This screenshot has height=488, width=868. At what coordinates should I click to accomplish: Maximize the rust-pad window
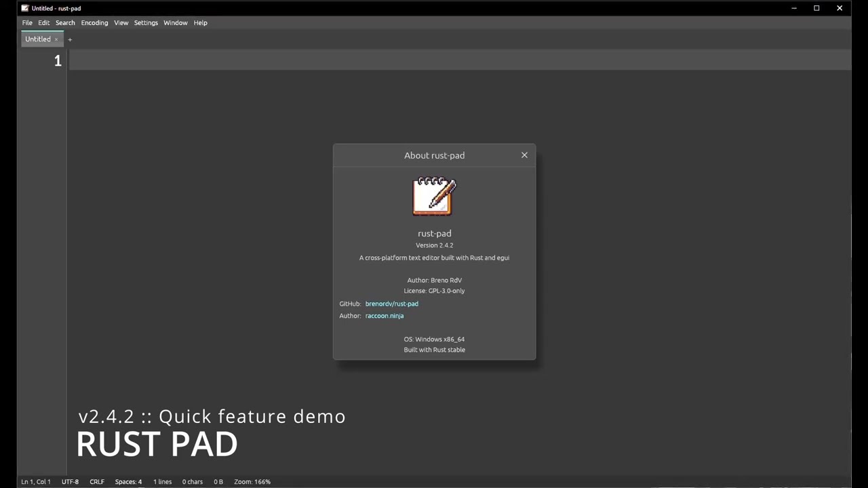[x=816, y=8]
